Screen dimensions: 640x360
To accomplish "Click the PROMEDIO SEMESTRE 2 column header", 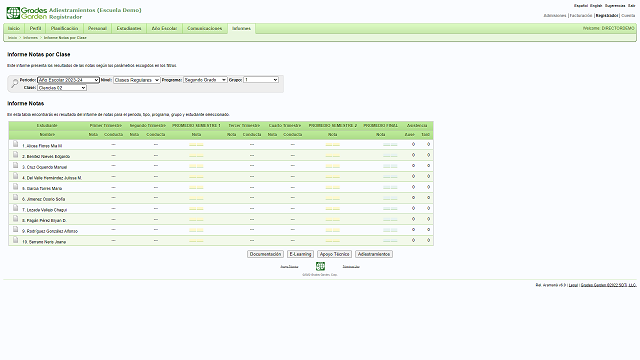I will tap(333, 125).
